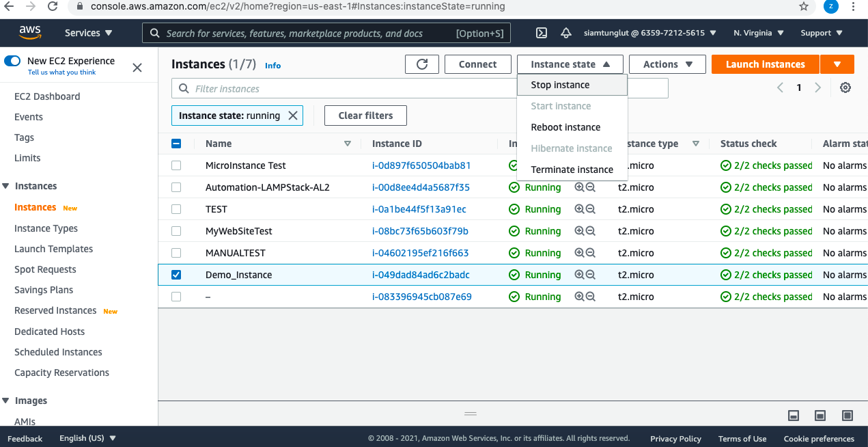Click the browser reload icon
This screenshot has width=868, height=447.
[53, 6]
